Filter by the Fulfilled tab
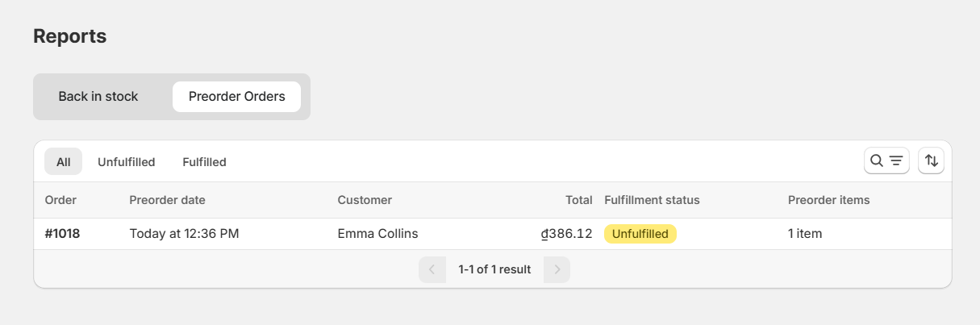Viewport: 980px width, 325px height. click(204, 161)
